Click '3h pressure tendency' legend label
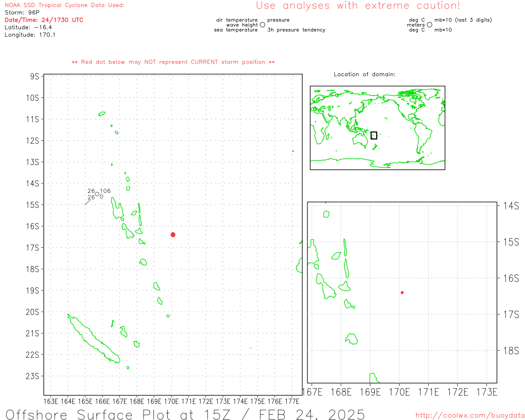The image size is (525, 420). [296, 30]
